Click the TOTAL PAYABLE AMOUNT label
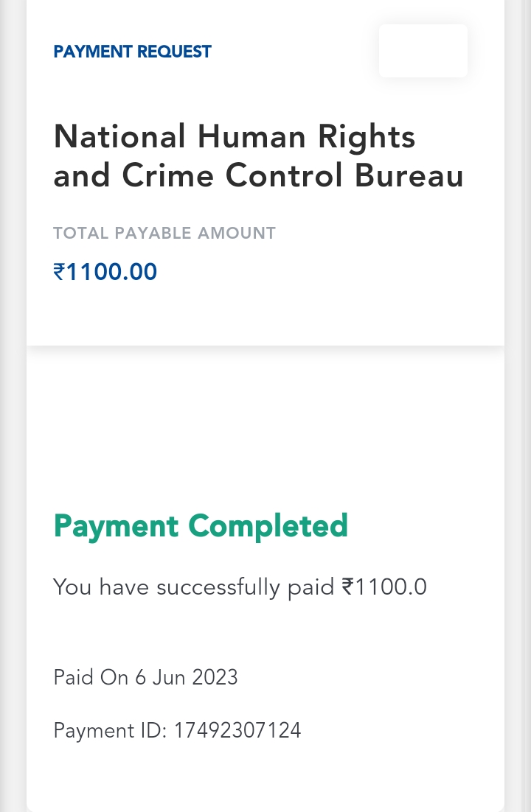The width and height of the screenshot is (531, 812). tap(164, 234)
